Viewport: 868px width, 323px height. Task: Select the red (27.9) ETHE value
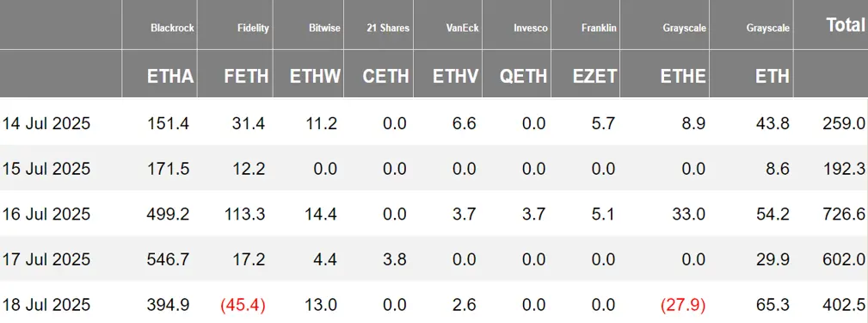(x=682, y=305)
